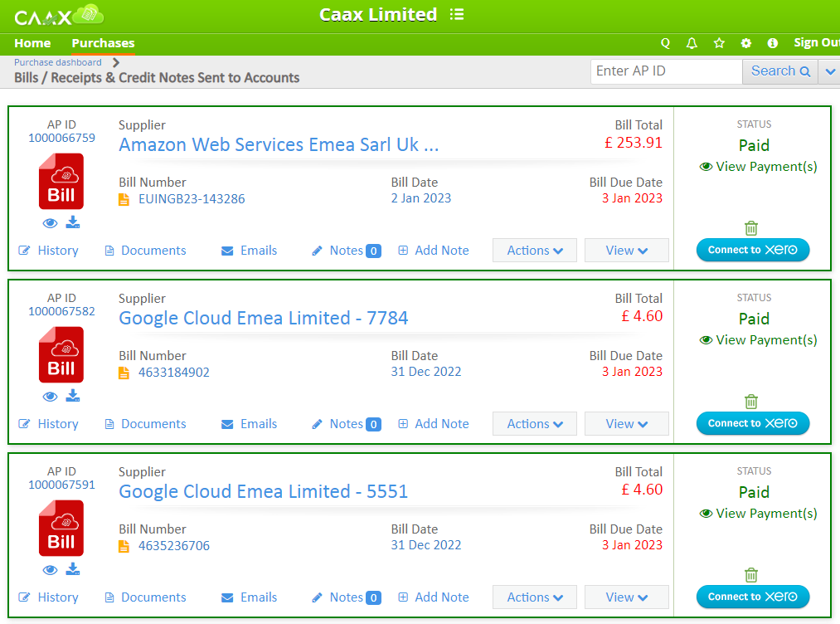Open History for Google Cloud 7784 bill
The height and width of the screenshot is (624, 840).
[x=48, y=424]
